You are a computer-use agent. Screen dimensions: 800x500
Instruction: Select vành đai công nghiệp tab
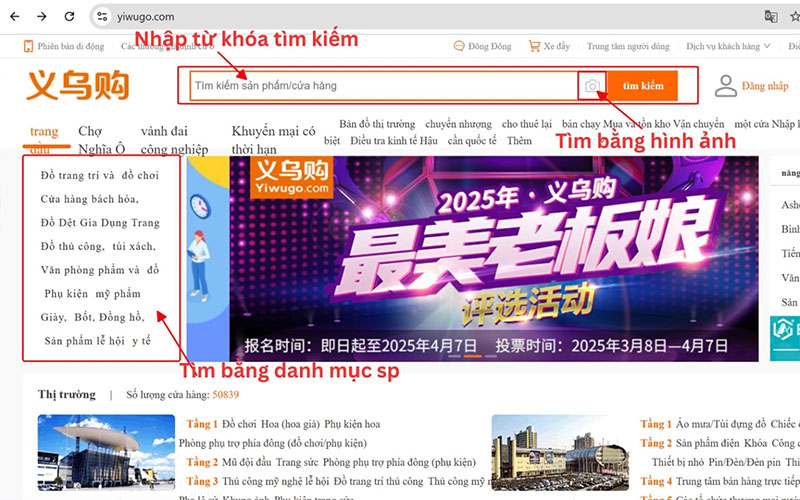click(174, 140)
